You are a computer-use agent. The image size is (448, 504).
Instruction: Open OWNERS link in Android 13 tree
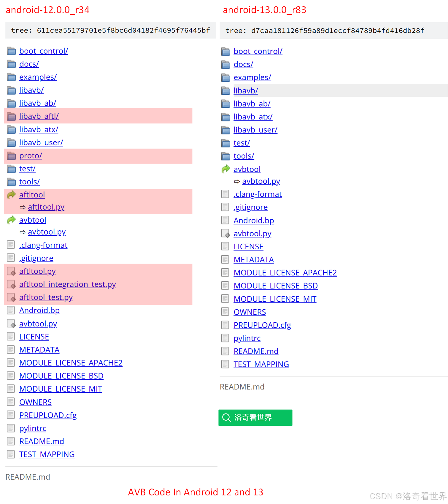(x=250, y=312)
